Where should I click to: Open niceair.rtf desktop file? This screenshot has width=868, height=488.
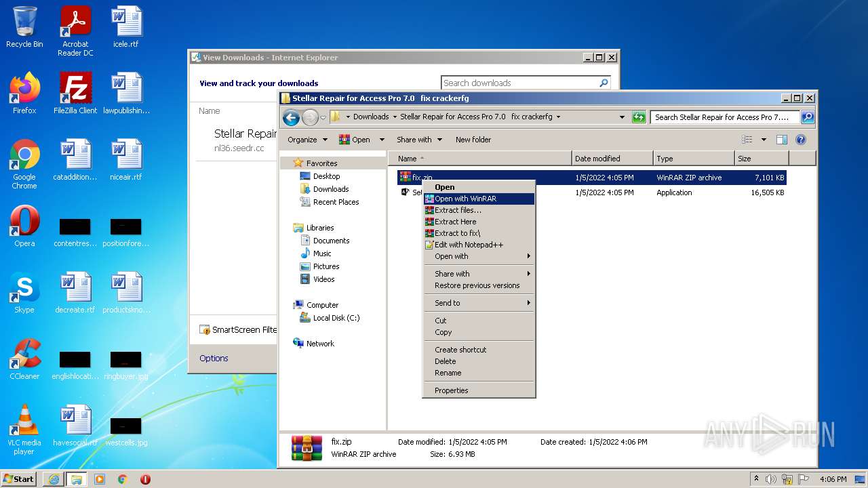(126, 160)
